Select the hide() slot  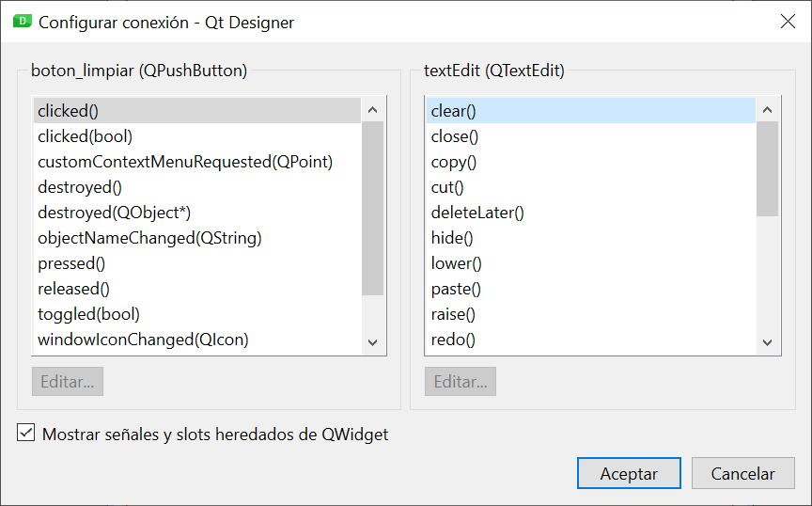tap(591, 237)
